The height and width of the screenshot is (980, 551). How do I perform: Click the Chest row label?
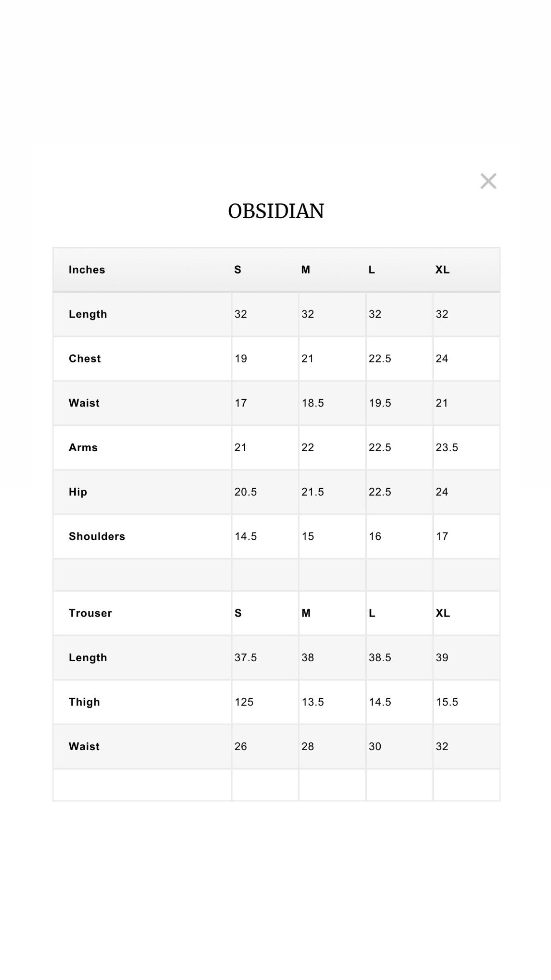pyautogui.click(x=85, y=359)
